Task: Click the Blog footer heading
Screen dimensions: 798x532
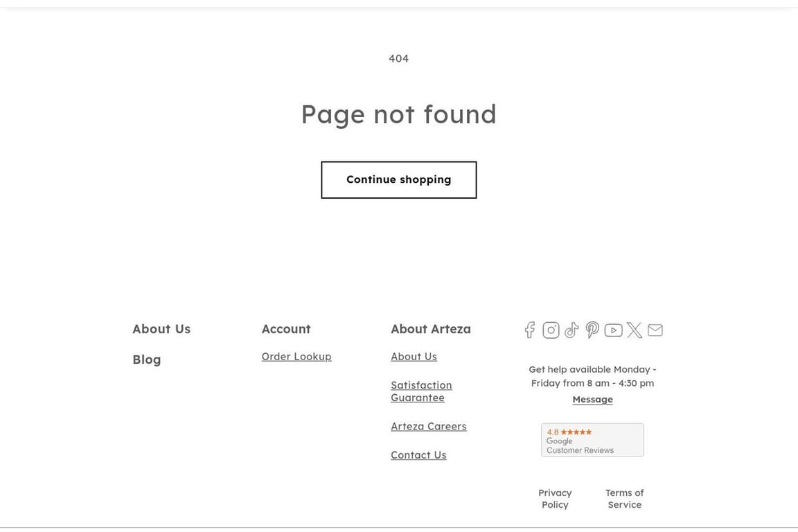Action: coord(147,360)
